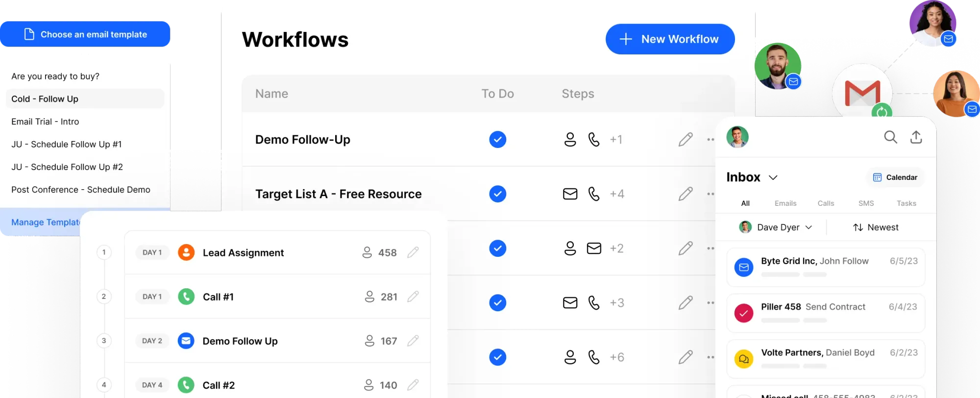Toggle the checkmark on the bottom workflow row
The height and width of the screenshot is (398, 980).
497,357
